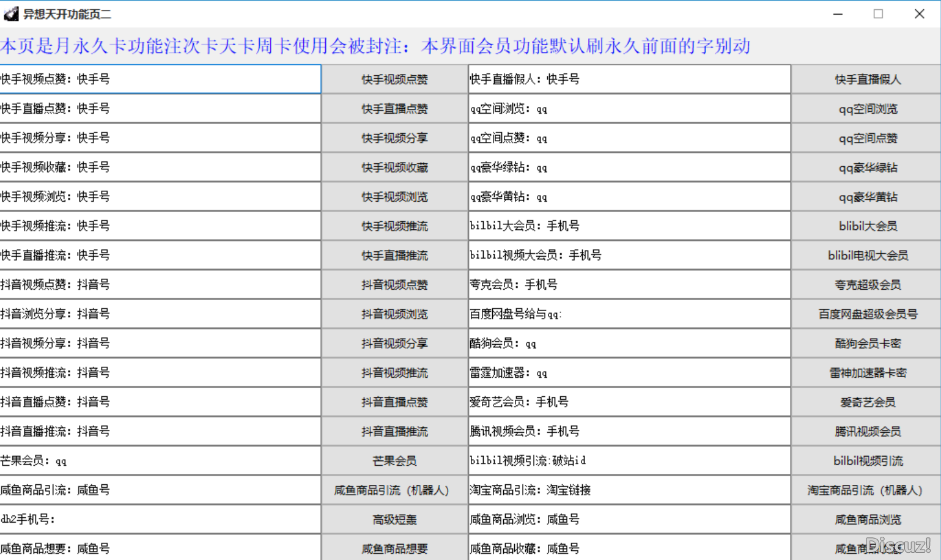Click the 抖音视频浏览 button
This screenshot has width=941, height=560.
pyautogui.click(x=394, y=314)
